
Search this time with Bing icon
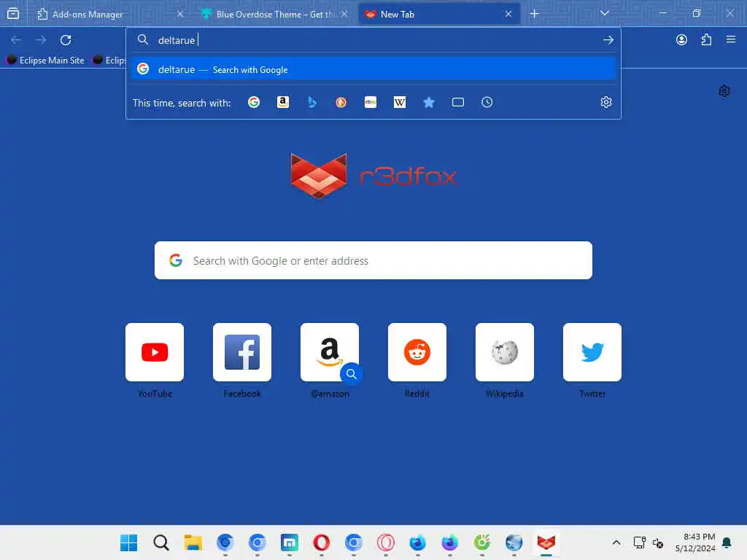[312, 102]
